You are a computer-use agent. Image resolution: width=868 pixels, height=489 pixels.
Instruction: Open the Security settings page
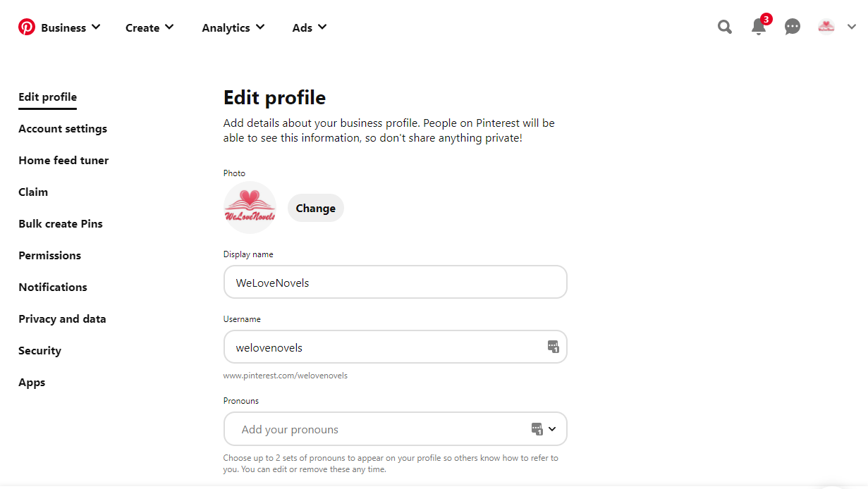[39, 351]
